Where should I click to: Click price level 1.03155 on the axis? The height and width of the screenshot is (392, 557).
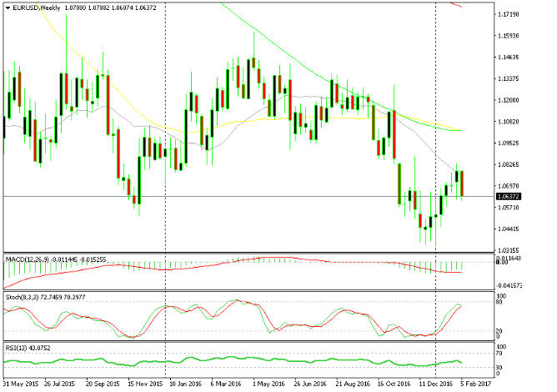point(509,250)
